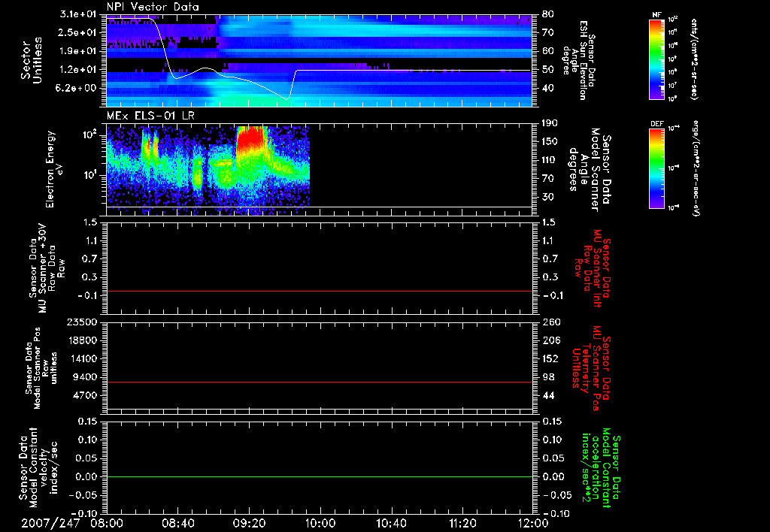The height and width of the screenshot is (532, 770).
Task: Select the 'NPI Vector Data' panel title
Action: (153, 7)
